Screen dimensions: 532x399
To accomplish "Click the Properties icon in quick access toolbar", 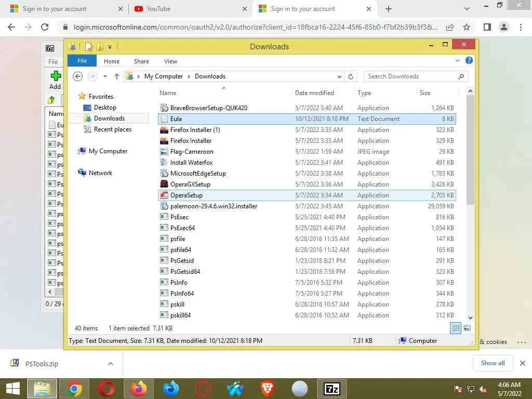I will point(88,46).
